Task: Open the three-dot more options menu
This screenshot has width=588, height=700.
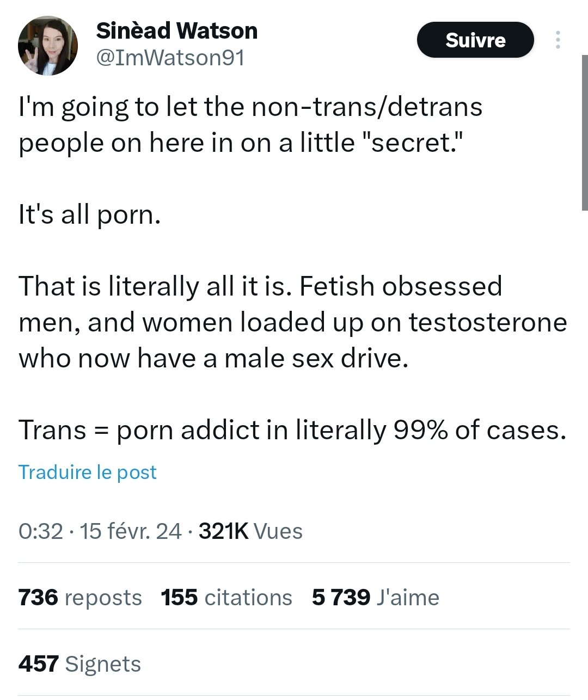Action: click(x=558, y=40)
